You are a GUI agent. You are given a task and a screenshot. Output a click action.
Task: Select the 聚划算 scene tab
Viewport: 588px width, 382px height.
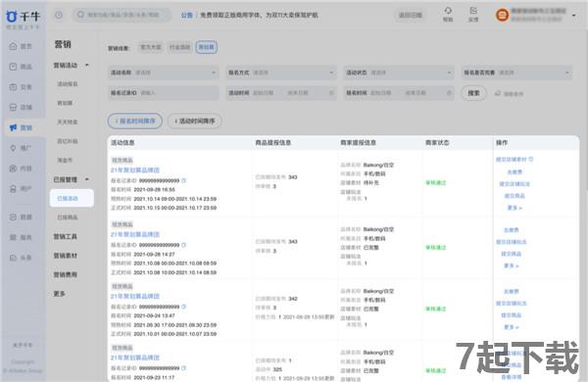pyautogui.click(x=206, y=47)
